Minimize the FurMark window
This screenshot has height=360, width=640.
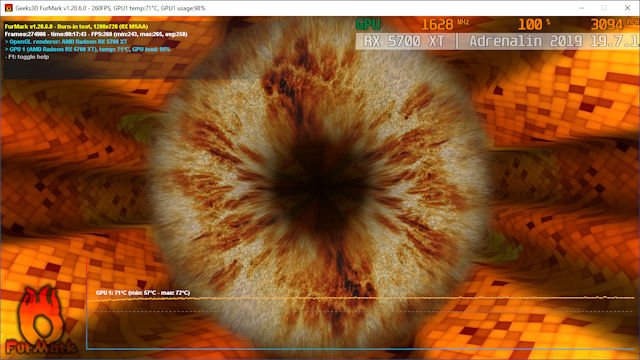(x=581, y=8)
